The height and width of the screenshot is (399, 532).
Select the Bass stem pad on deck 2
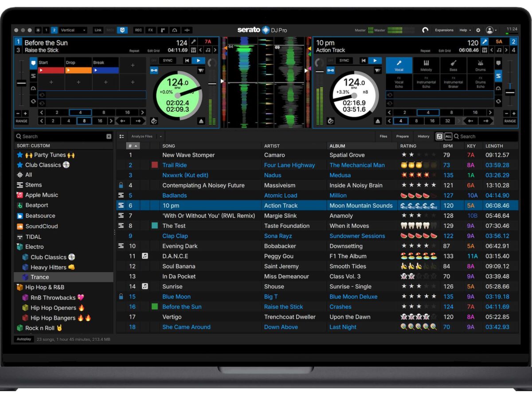pos(453,65)
